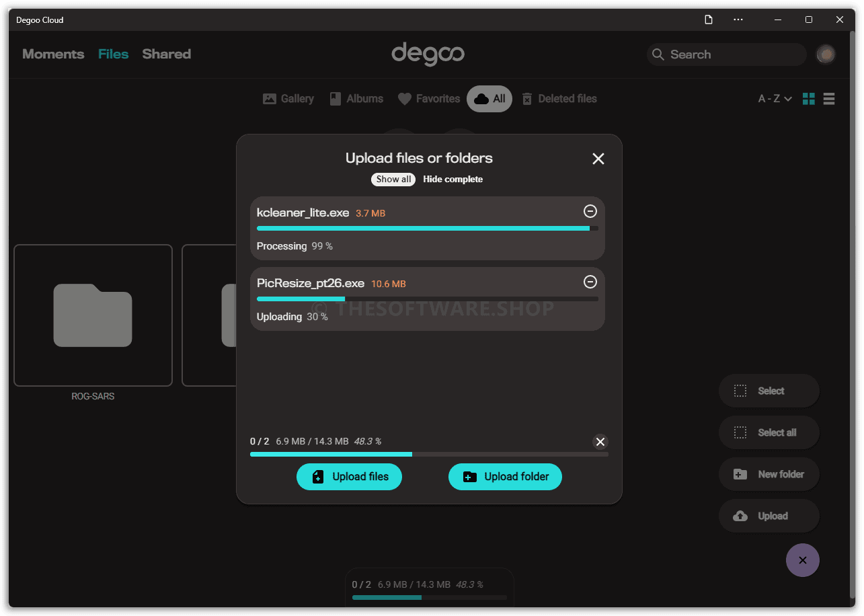Open the ROG-SARS folder

(x=93, y=315)
